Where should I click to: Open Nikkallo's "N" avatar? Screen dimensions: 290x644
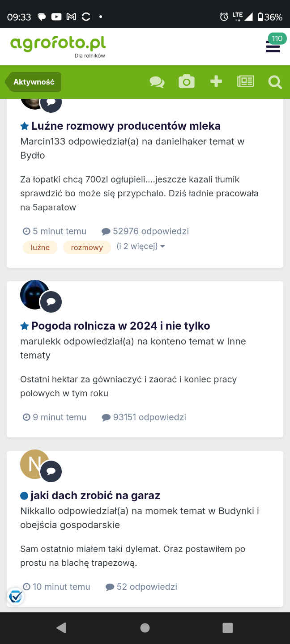tap(34, 464)
